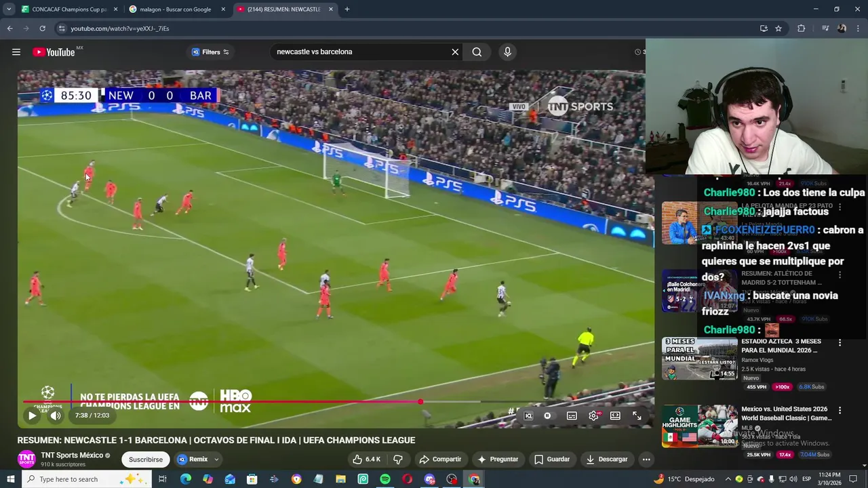Image resolution: width=868 pixels, height=488 pixels.
Task: Bookmark this page with the star
Action: pyautogui.click(x=778, y=28)
